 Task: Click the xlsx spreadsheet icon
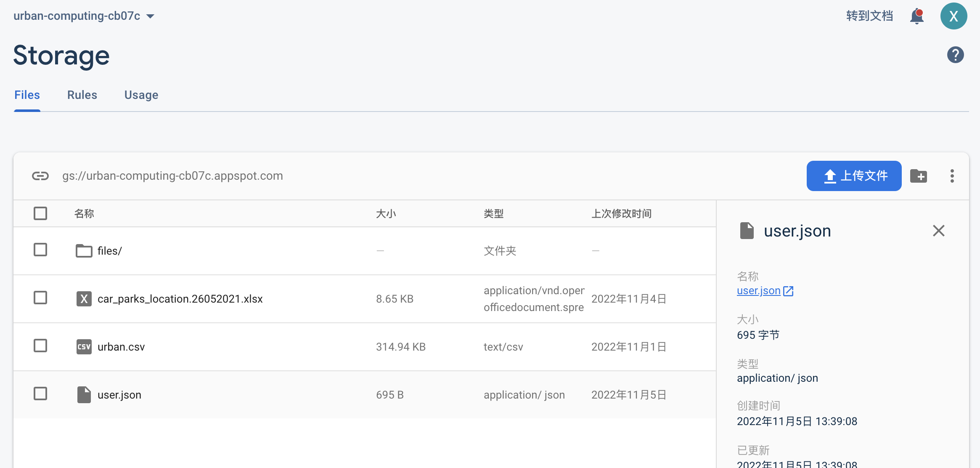(x=85, y=299)
